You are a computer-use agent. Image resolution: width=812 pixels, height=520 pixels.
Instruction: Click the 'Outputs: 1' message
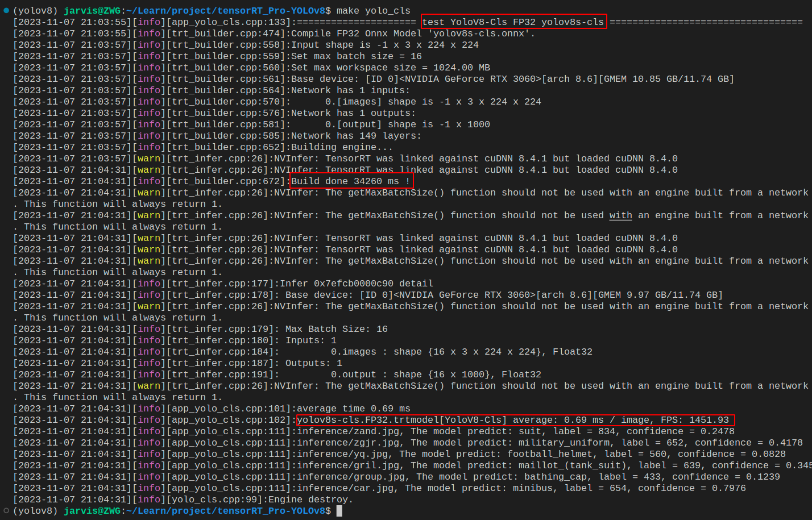pos(314,363)
